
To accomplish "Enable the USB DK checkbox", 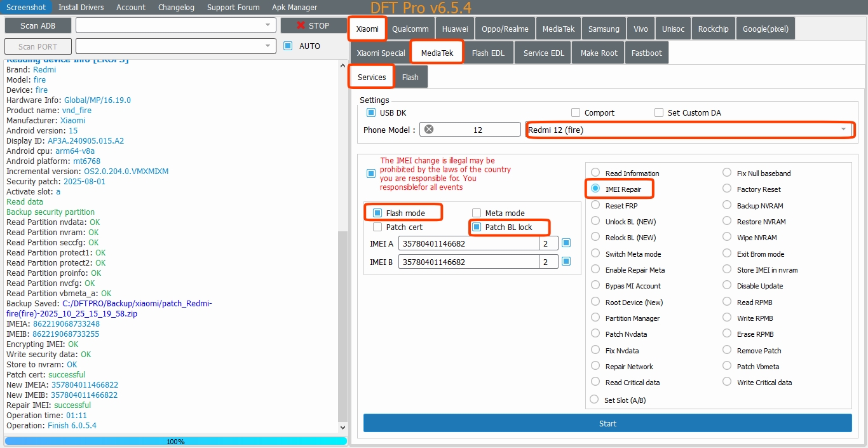I will click(x=371, y=112).
